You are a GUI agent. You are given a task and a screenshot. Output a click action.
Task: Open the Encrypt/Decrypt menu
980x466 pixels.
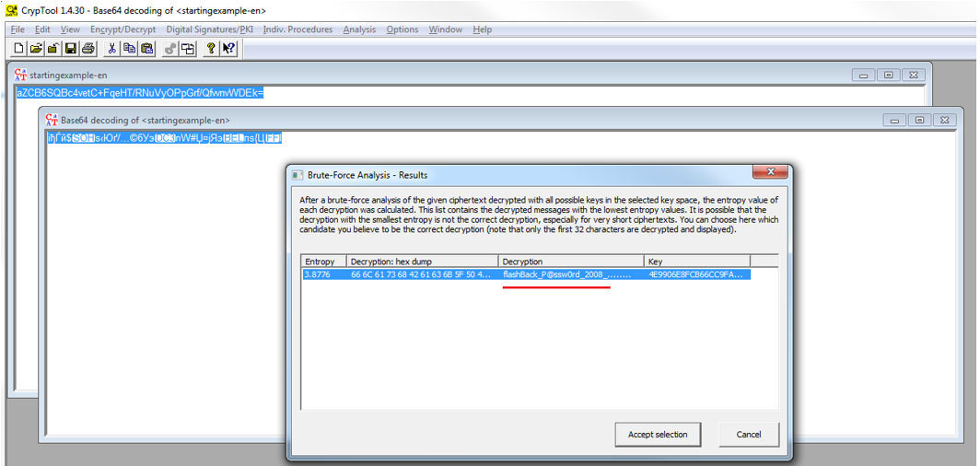(122, 29)
